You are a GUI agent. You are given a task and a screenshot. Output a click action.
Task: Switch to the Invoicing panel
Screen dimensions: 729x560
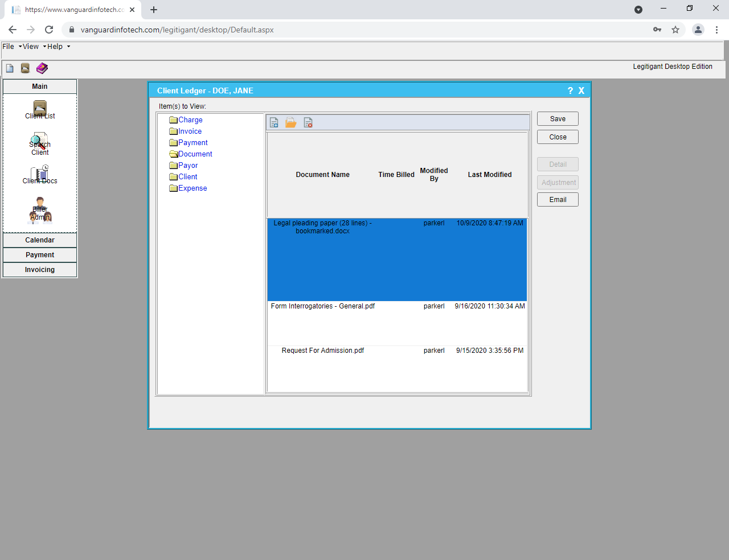[x=39, y=269]
